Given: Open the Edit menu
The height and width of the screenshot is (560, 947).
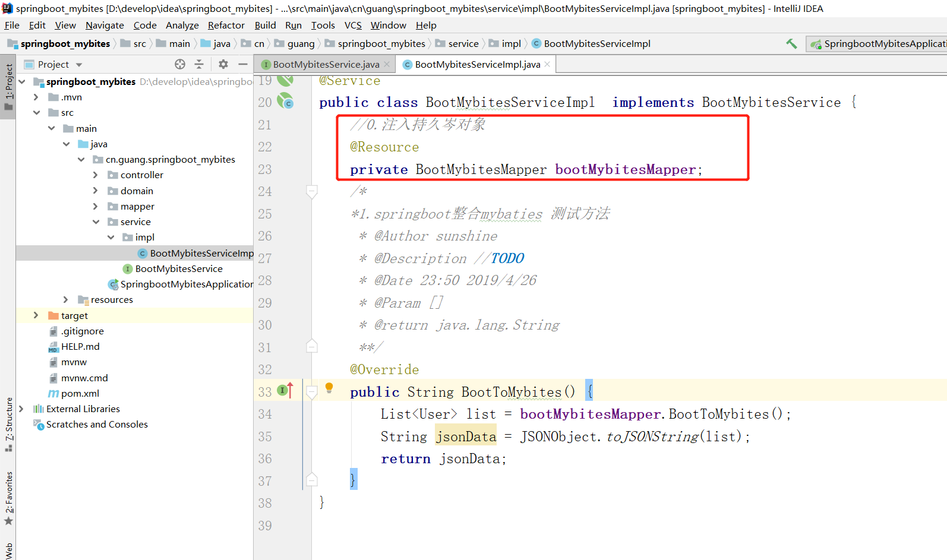Looking at the screenshot, I should point(37,25).
